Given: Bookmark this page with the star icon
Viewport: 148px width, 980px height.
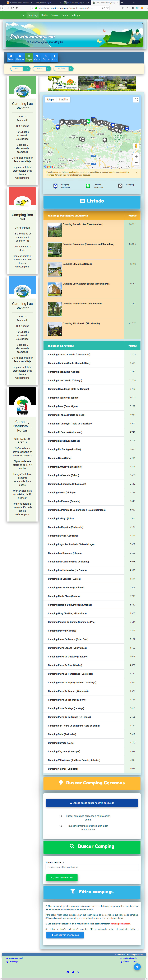Looking at the screenshot, I should [107, 8].
